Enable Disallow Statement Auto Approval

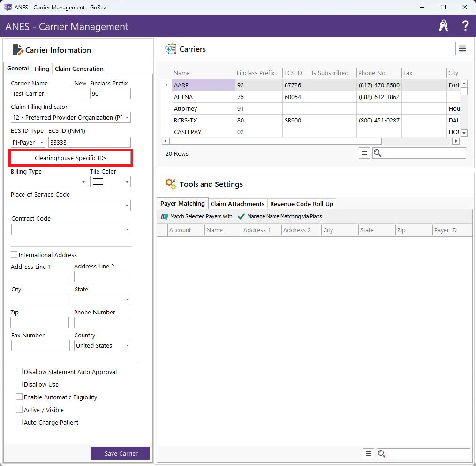[x=19, y=372]
